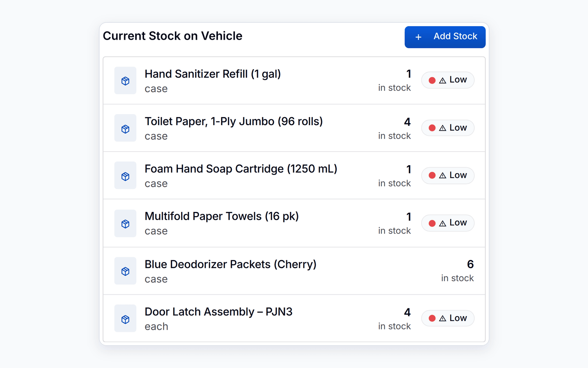This screenshot has width=588, height=368.
Task: Click the warning triangle in Hand Sanitizer's Low badge
Action: [x=442, y=80]
